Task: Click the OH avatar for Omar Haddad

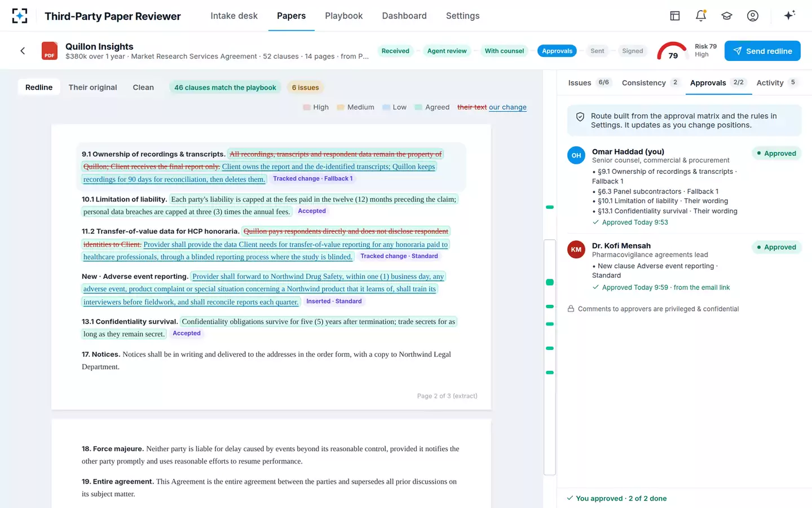Action: click(576, 155)
